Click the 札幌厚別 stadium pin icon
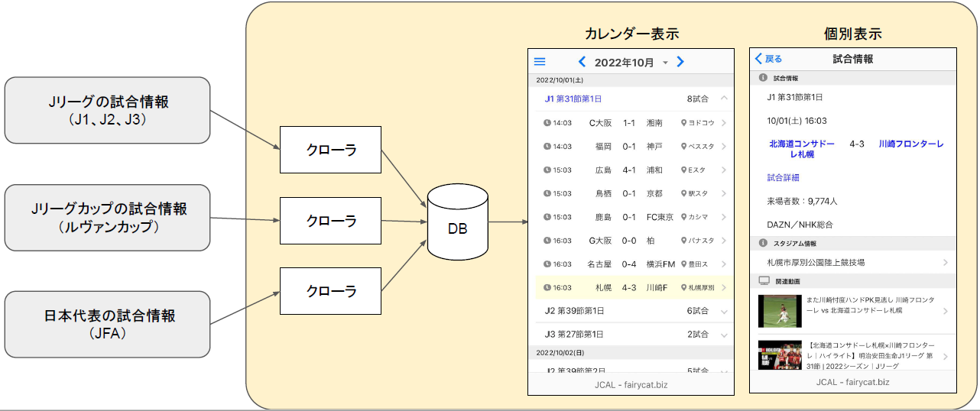Image resolution: width=980 pixels, height=411 pixels. pyautogui.click(x=684, y=288)
